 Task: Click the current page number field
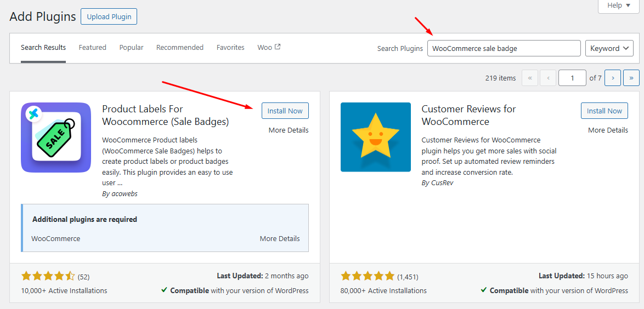[572, 78]
